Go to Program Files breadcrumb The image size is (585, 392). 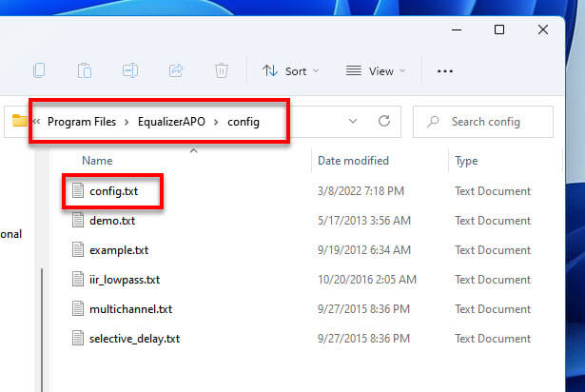[x=82, y=122]
